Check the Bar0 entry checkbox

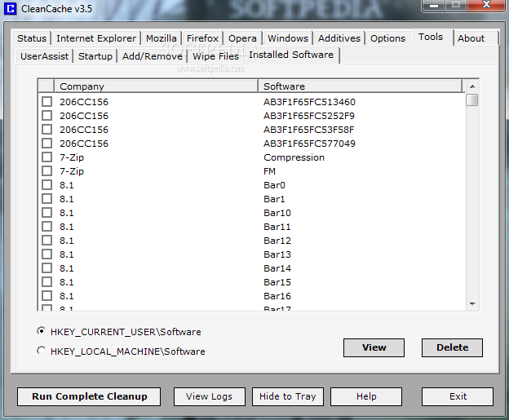[46, 185]
